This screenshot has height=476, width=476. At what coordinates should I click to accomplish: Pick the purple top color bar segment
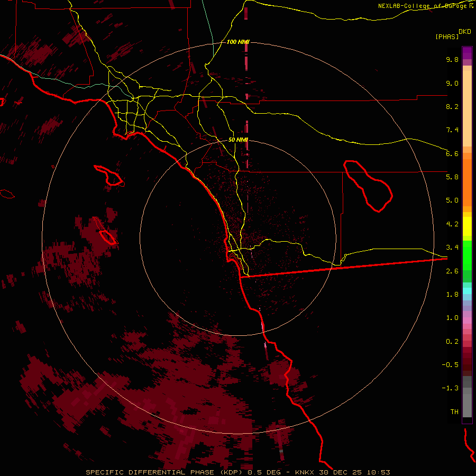click(x=467, y=53)
